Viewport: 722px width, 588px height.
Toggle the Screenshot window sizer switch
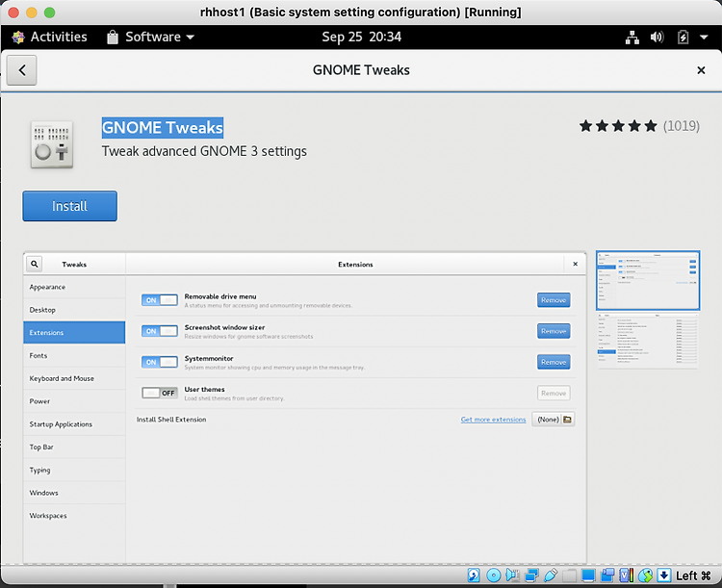click(159, 331)
